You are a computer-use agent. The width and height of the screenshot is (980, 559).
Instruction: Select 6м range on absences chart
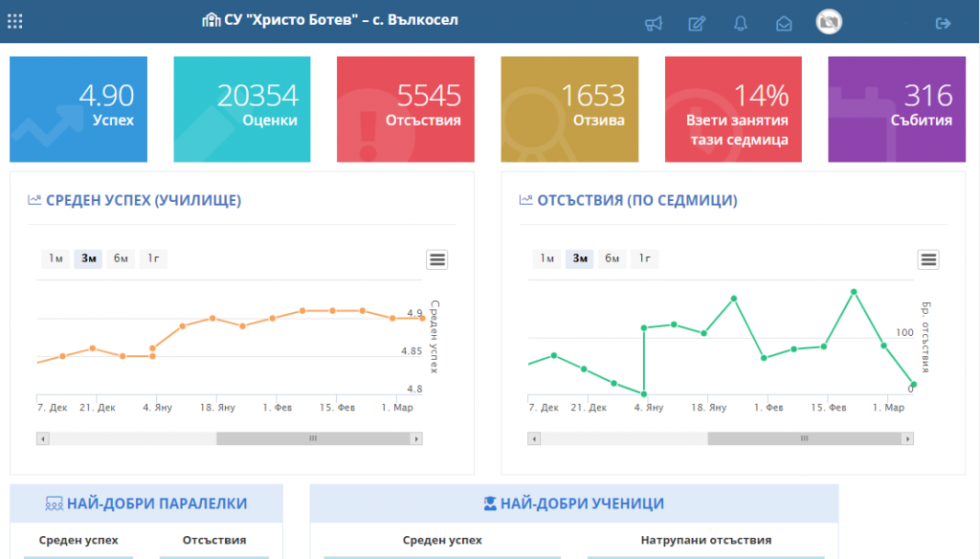pos(612,258)
